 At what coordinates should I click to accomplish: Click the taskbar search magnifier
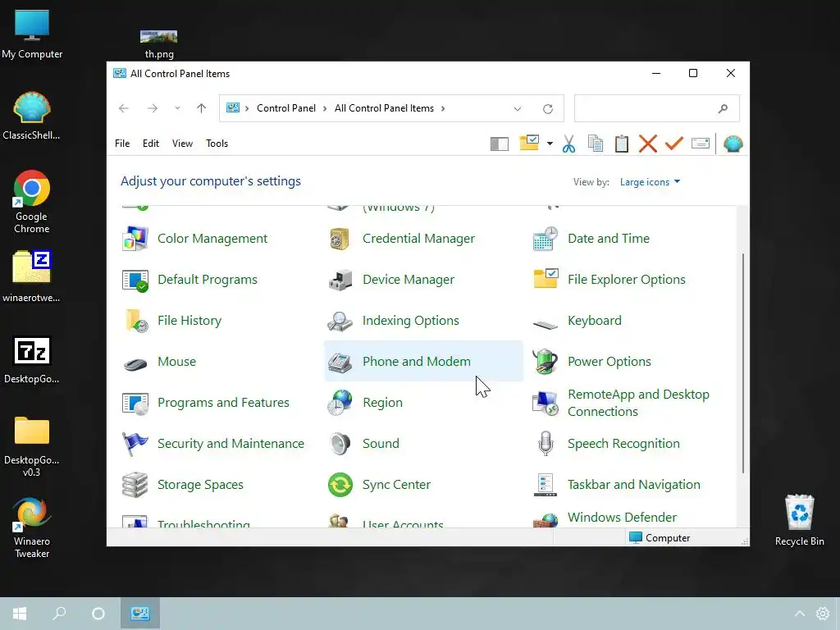pyautogui.click(x=59, y=614)
